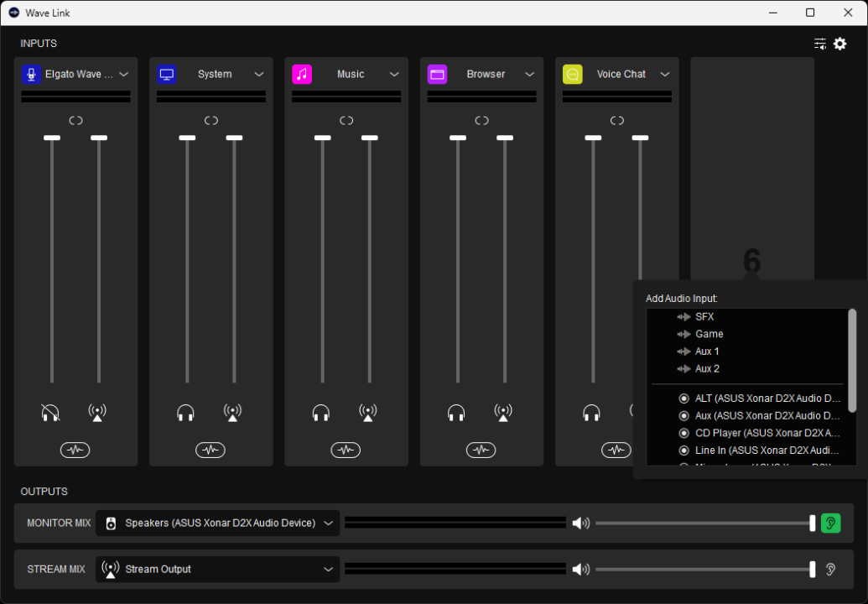Choose Game in the Add Audio Input list
This screenshot has height=604, width=868.
[709, 334]
